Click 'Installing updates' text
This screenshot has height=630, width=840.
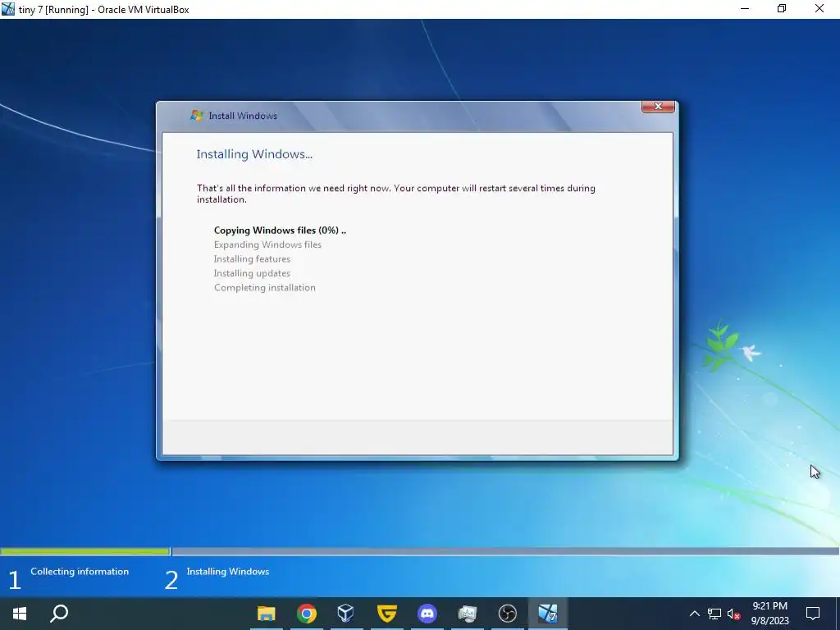tap(252, 273)
